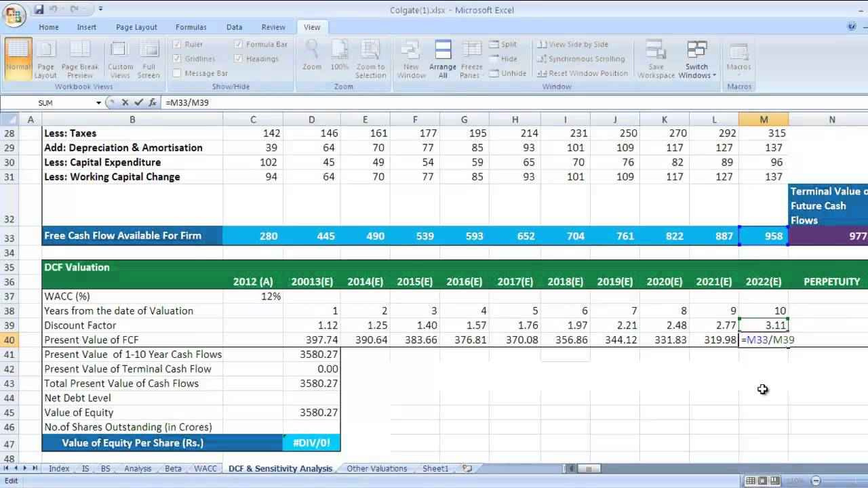868x488 pixels.
Task: Select the Index sheet tab
Action: pos(59,468)
